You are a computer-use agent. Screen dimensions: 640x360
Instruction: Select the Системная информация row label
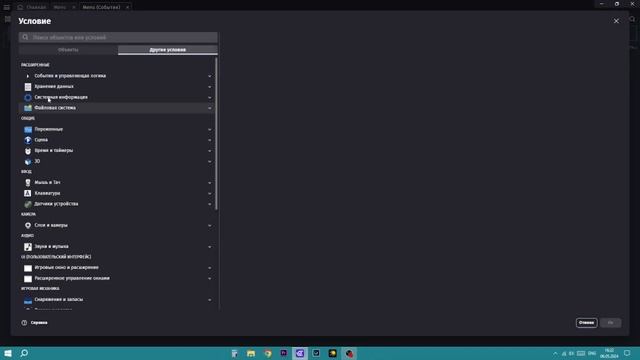pos(61,97)
